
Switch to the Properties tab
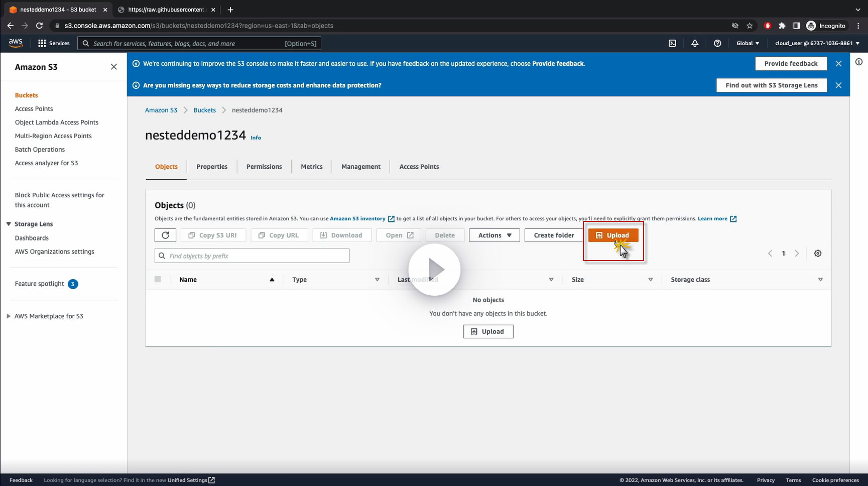pos(212,167)
